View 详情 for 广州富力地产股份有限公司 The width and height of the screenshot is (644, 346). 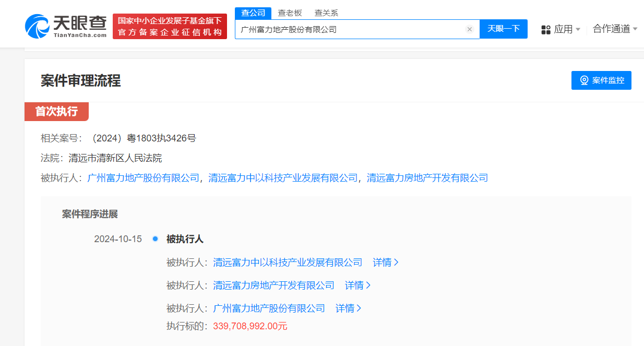pyautogui.click(x=349, y=308)
